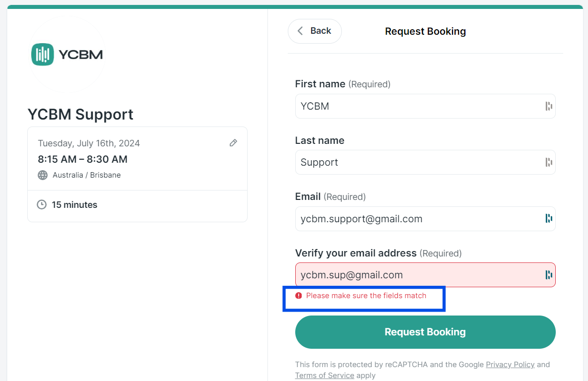The height and width of the screenshot is (381, 588).
Task: Open the autofill icon in Email field
Action: click(549, 218)
